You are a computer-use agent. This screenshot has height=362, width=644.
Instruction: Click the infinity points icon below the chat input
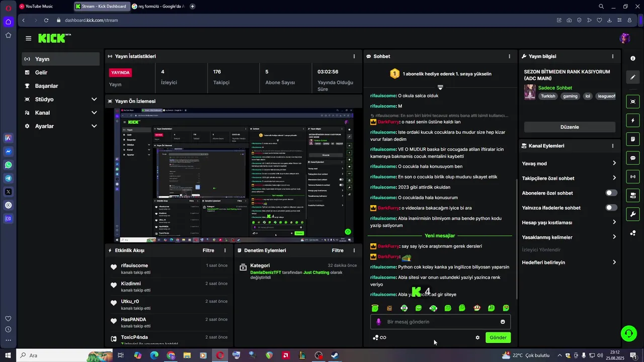click(379, 337)
